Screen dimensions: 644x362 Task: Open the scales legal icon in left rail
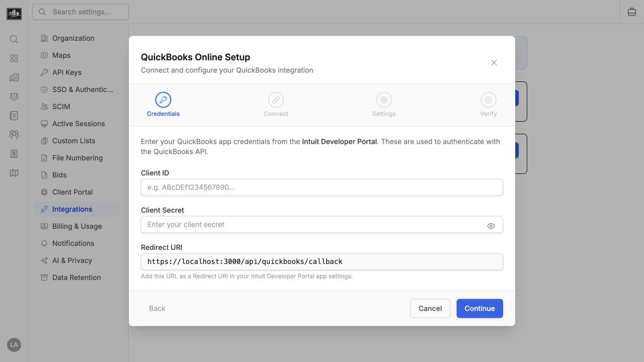[x=14, y=97]
